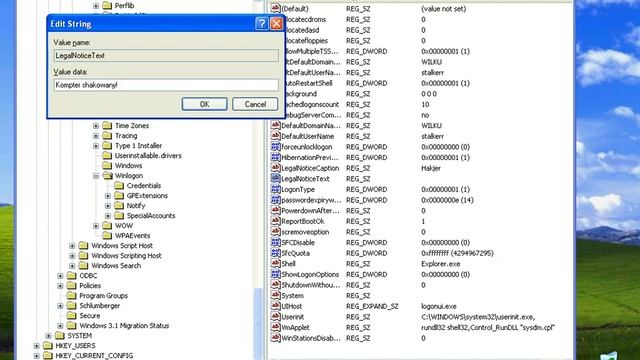
Task: Click the Value name field LegalNoticeText
Action: click(x=166, y=56)
